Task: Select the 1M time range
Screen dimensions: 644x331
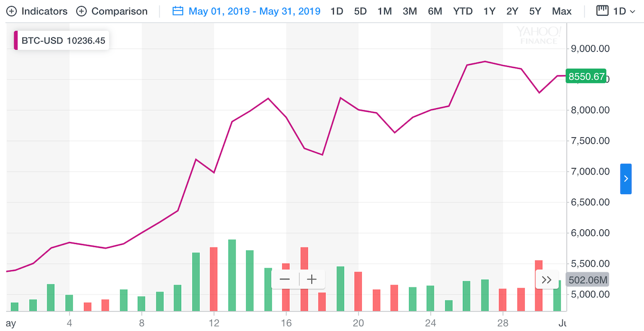Action: pyautogui.click(x=384, y=11)
